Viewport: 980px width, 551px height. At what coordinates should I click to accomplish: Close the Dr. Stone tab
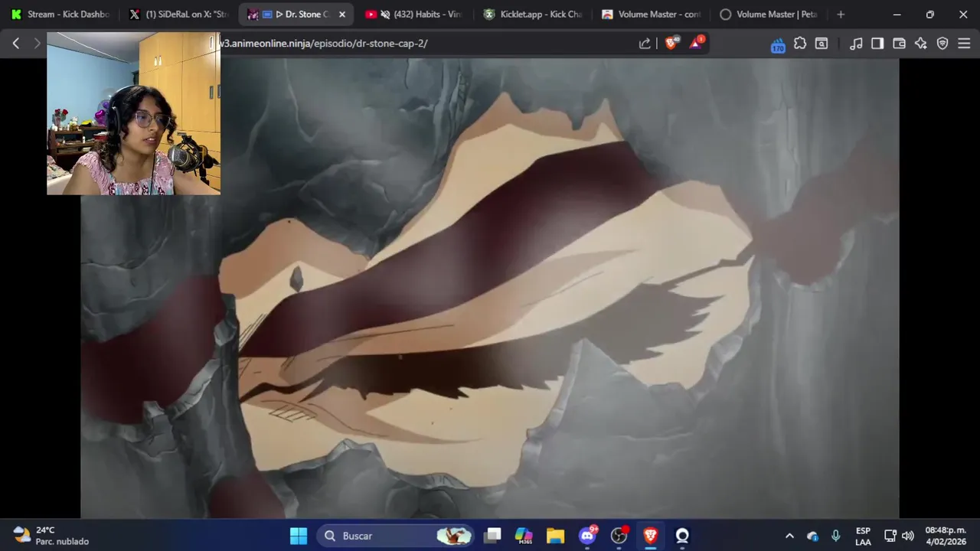coord(342,14)
